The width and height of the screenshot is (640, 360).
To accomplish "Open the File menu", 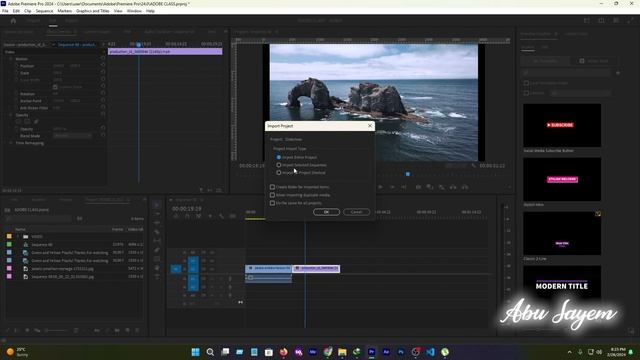I will point(5,11).
